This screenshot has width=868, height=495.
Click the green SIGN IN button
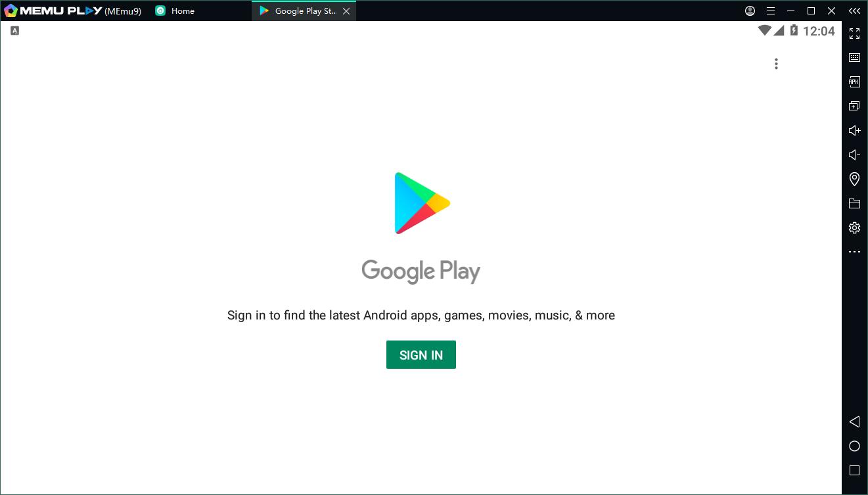pyautogui.click(x=421, y=355)
